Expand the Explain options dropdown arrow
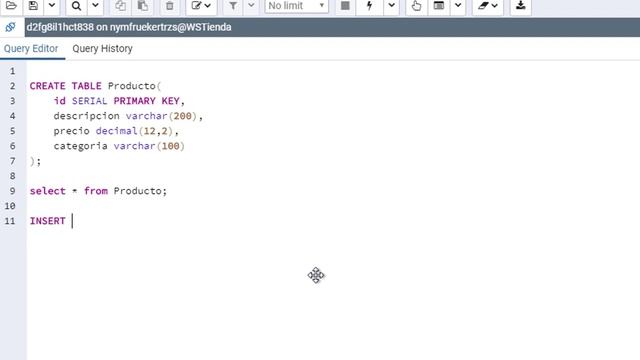Viewport: 640px width, 360px height. point(458,6)
